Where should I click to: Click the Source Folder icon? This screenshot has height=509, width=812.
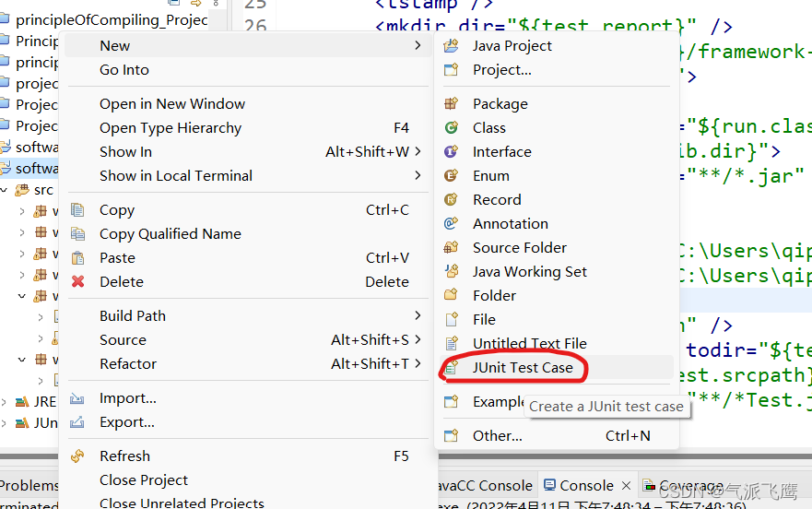tap(451, 247)
